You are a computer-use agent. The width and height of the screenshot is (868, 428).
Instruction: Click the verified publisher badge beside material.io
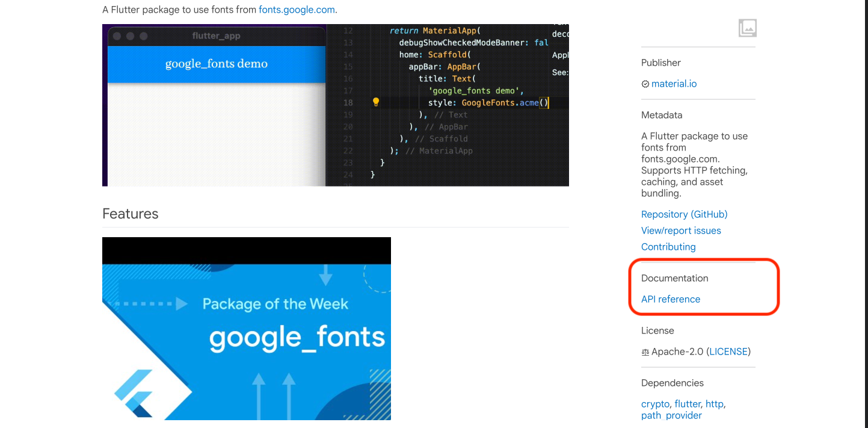[x=645, y=84]
